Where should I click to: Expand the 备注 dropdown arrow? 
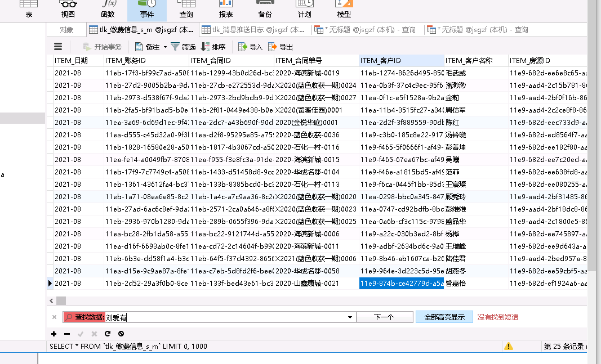click(x=165, y=47)
